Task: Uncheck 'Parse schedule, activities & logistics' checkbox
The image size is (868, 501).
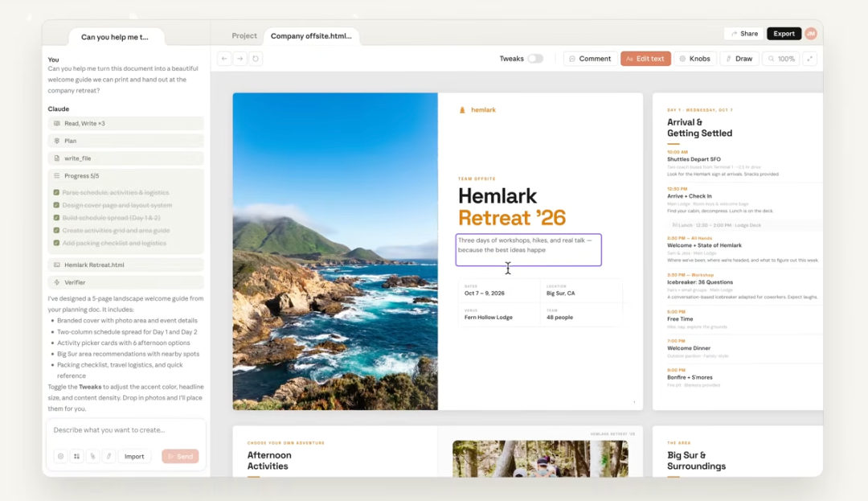Action: pyautogui.click(x=56, y=193)
